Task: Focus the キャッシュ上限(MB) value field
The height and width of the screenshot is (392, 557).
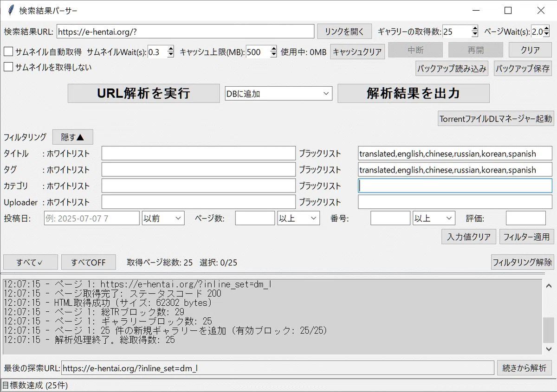Action: pyautogui.click(x=258, y=52)
